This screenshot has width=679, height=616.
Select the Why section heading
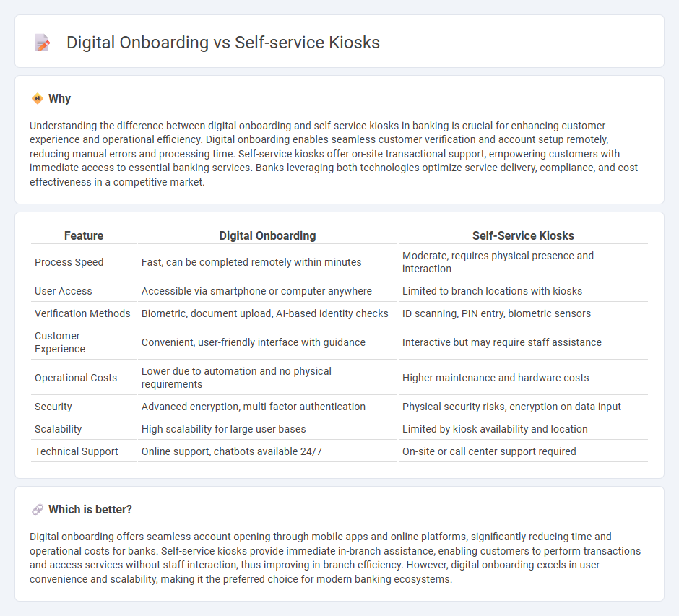[59, 99]
